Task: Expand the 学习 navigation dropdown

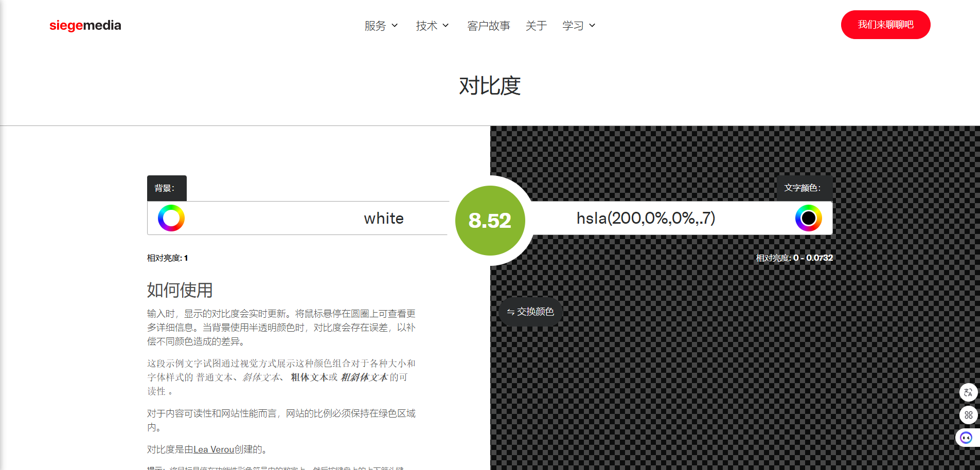Action: [x=578, y=26]
